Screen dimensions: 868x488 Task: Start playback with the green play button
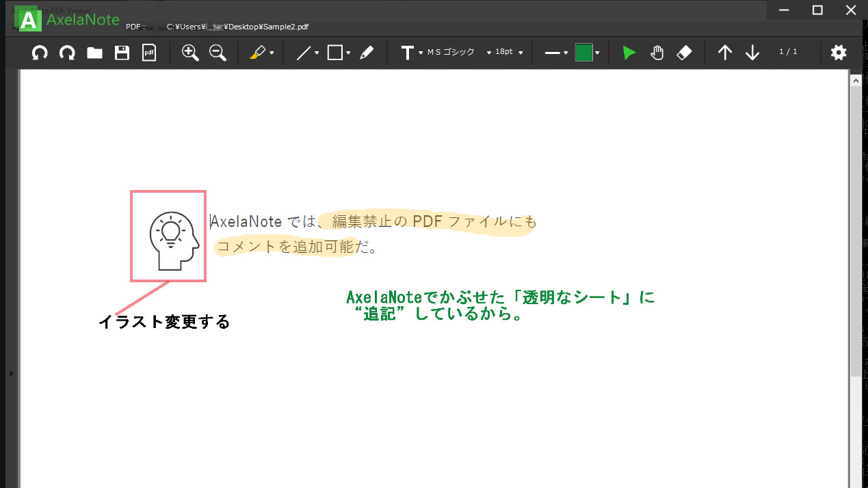click(x=628, y=53)
